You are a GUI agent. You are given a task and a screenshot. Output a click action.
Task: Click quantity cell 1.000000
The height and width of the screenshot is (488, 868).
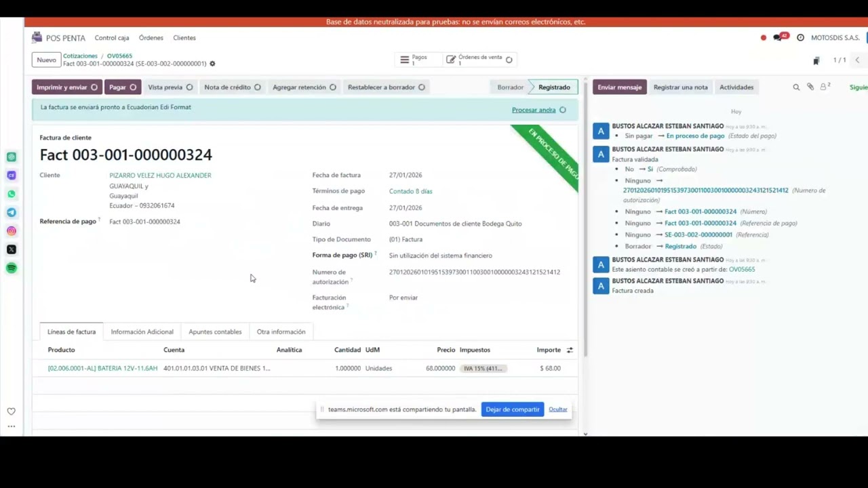click(x=348, y=368)
